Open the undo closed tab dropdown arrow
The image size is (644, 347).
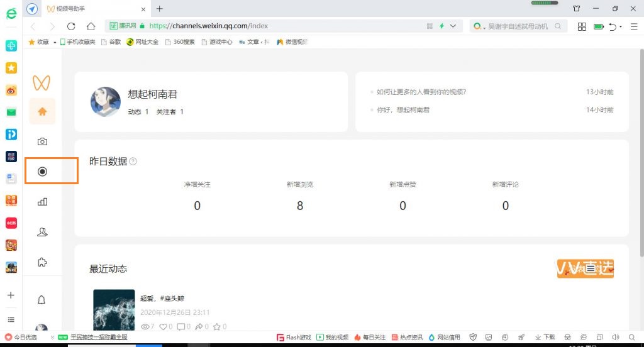click(x=621, y=26)
